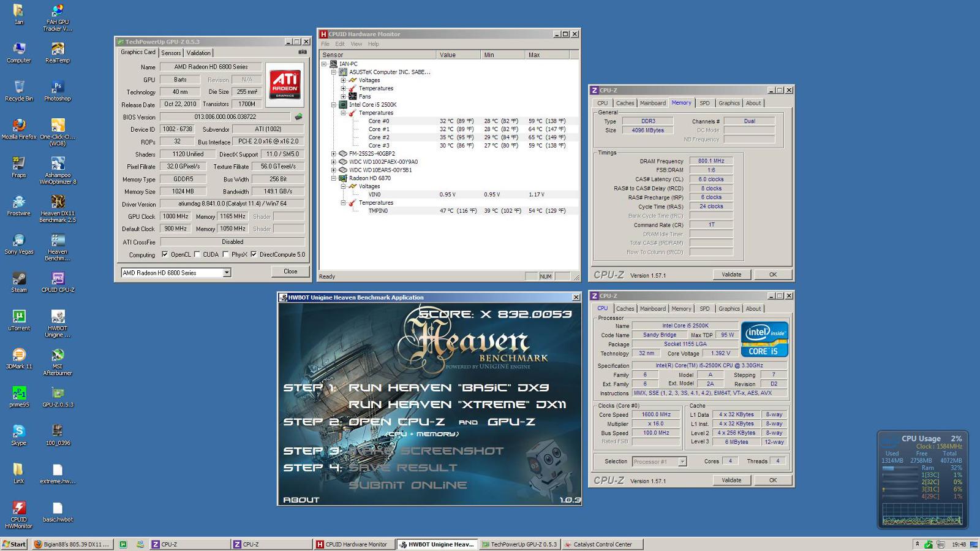Image resolution: width=980 pixels, height=551 pixels.
Task: Toggle the PhysX checkbox in GPU-Z
Action: (226, 254)
